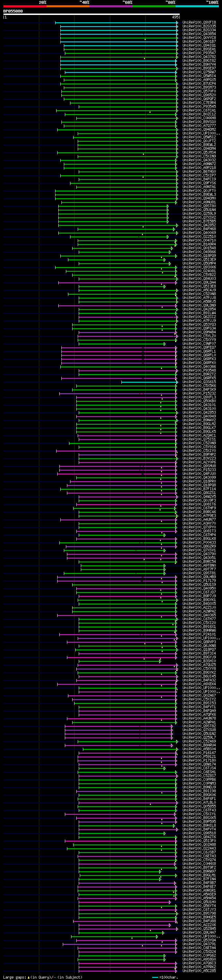Select hit UniRef100_Q42853
Screen dimensions: 222x980
coord(199,412)
